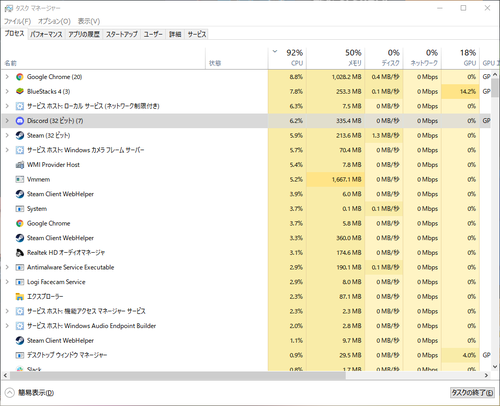
Task: Select the 1,667.1 MB memory cell
Action: pos(336,180)
